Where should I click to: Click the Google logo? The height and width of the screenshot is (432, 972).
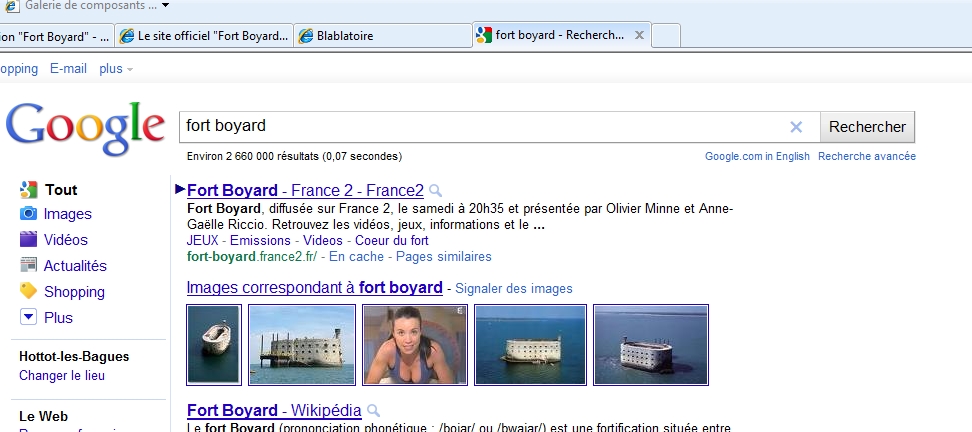point(86,129)
